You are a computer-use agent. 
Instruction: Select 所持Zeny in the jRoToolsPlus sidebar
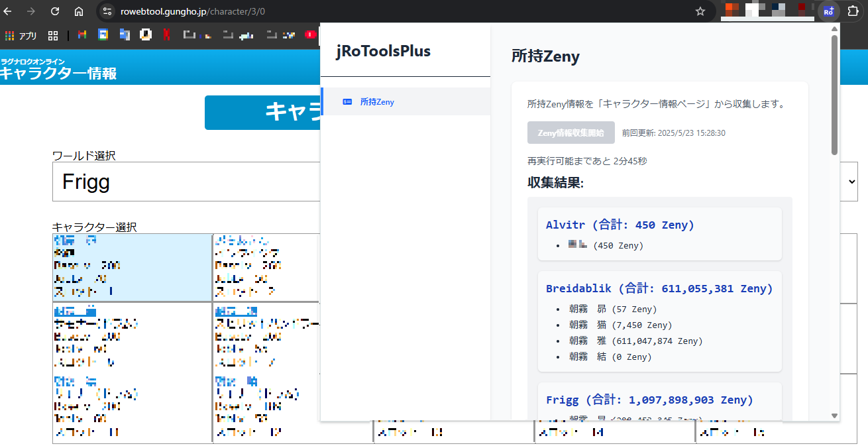[x=406, y=101]
